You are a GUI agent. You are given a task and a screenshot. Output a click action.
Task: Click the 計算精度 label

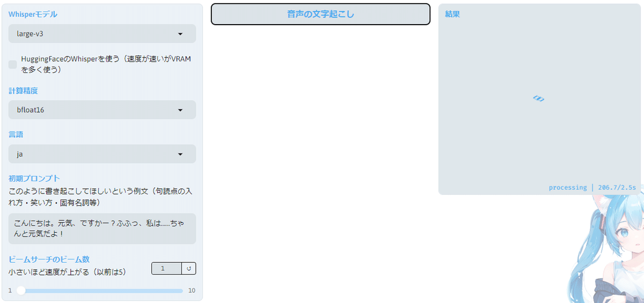23,91
